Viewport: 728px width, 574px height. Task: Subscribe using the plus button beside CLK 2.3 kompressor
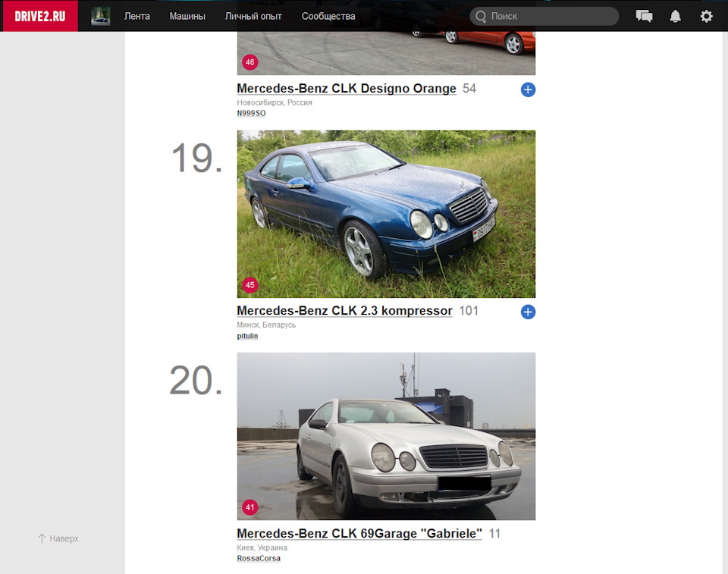coord(528,312)
